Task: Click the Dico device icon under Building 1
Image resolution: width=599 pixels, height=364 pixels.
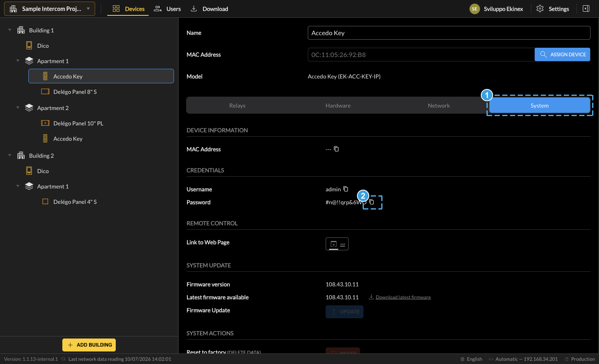Action: point(29,46)
